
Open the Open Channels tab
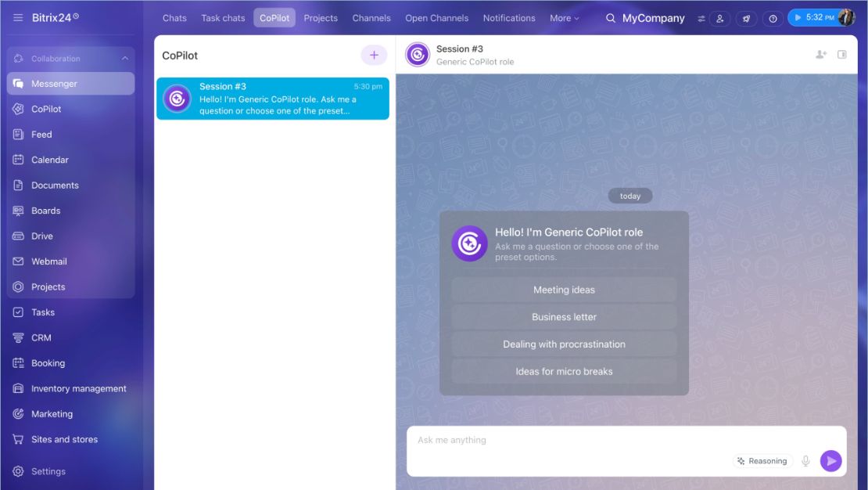point(437,18)
